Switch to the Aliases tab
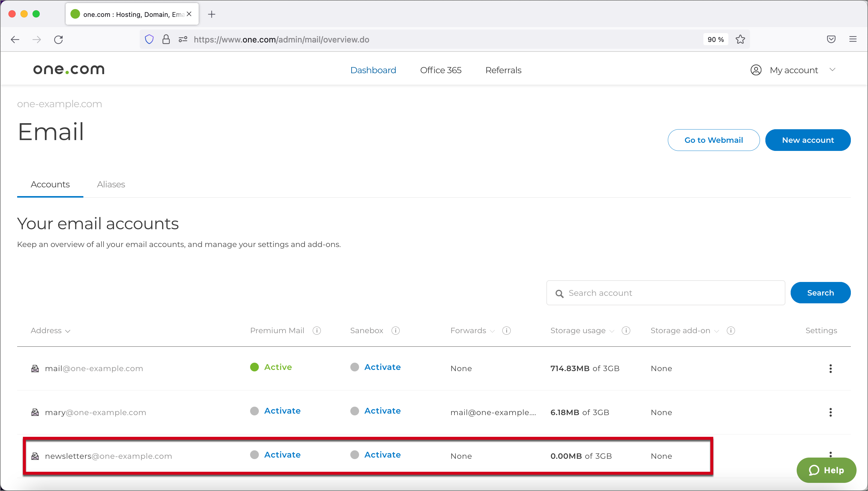Screen dimensions: 868x491 [x=111, y=184]
